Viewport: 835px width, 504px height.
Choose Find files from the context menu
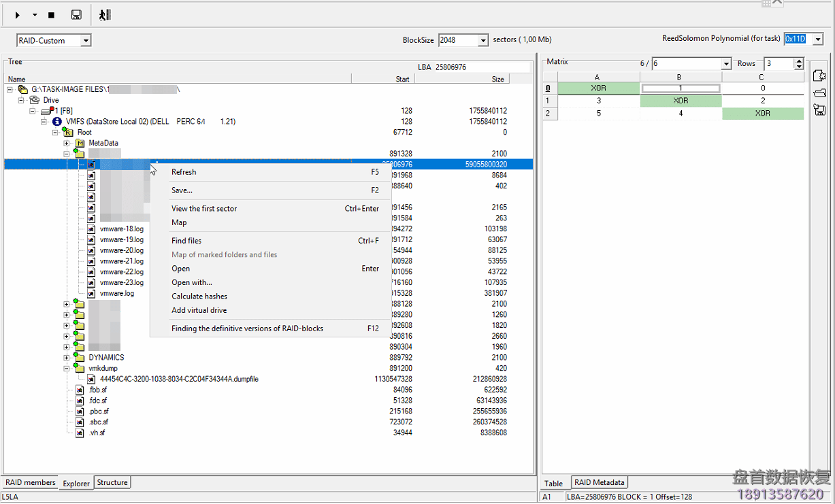point(271,241)
